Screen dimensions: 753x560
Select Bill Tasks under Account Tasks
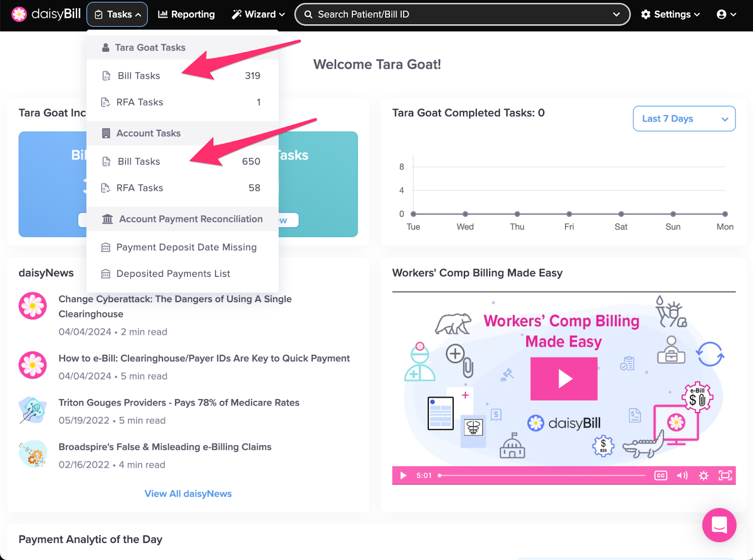pos(183,161)
